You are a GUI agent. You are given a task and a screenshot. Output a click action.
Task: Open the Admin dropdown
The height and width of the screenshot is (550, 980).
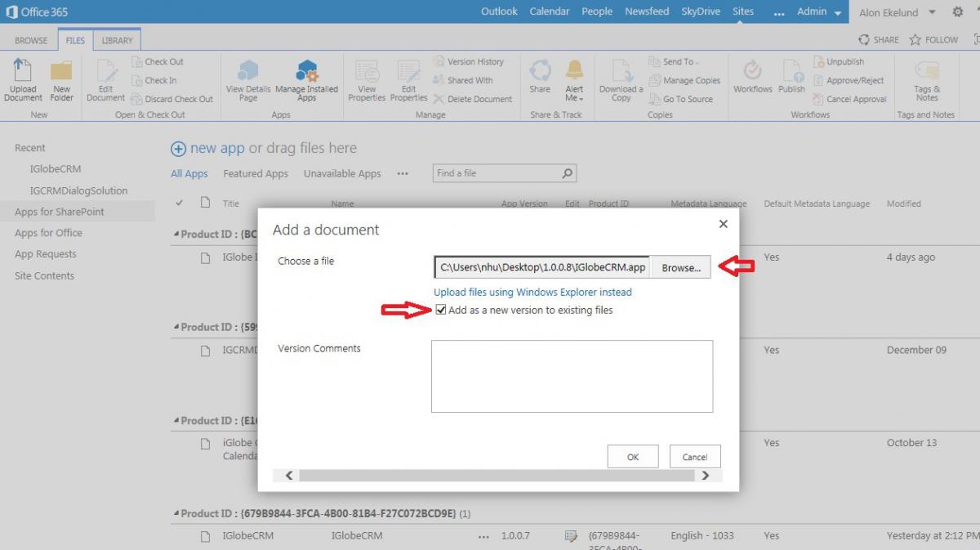click(x=820, y=11)
